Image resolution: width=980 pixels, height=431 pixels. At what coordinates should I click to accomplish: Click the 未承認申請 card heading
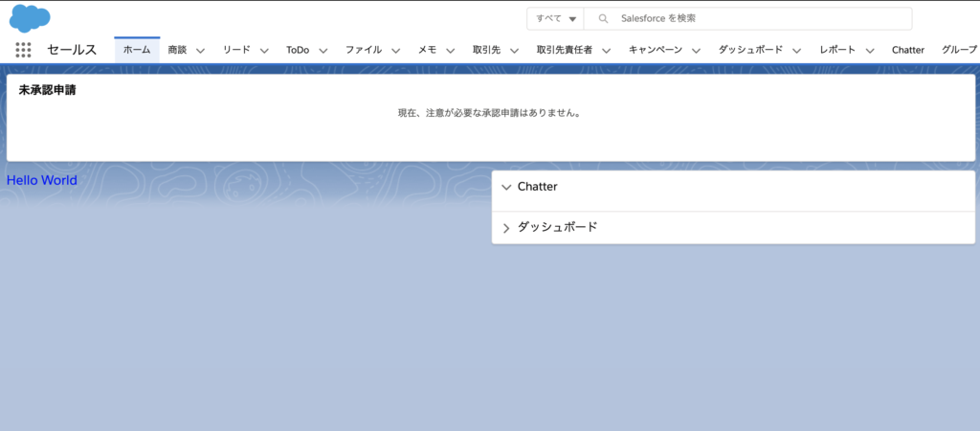click(x=48, y=90)
